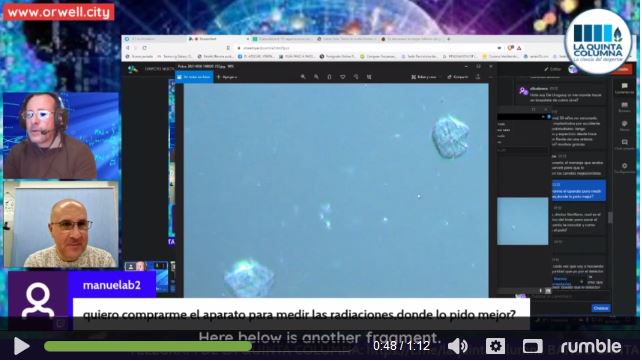Image resolution: width=642 pixels, height=361 pixels.
Task: Click the browser address bar
Action: point(364,48)
